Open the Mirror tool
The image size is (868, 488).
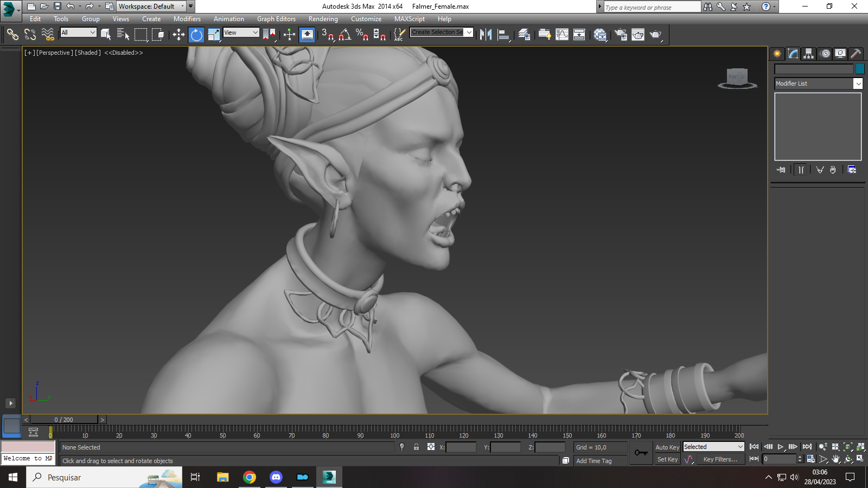(486, 35)
